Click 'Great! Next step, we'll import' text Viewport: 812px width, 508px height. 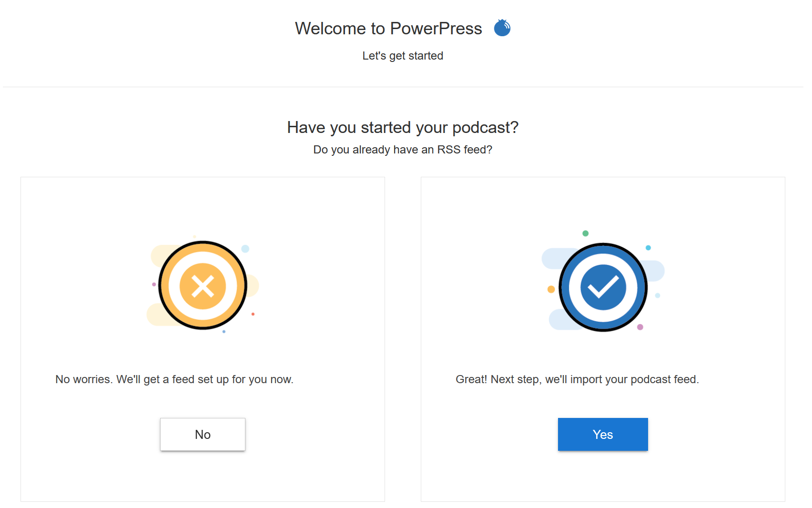577,379
